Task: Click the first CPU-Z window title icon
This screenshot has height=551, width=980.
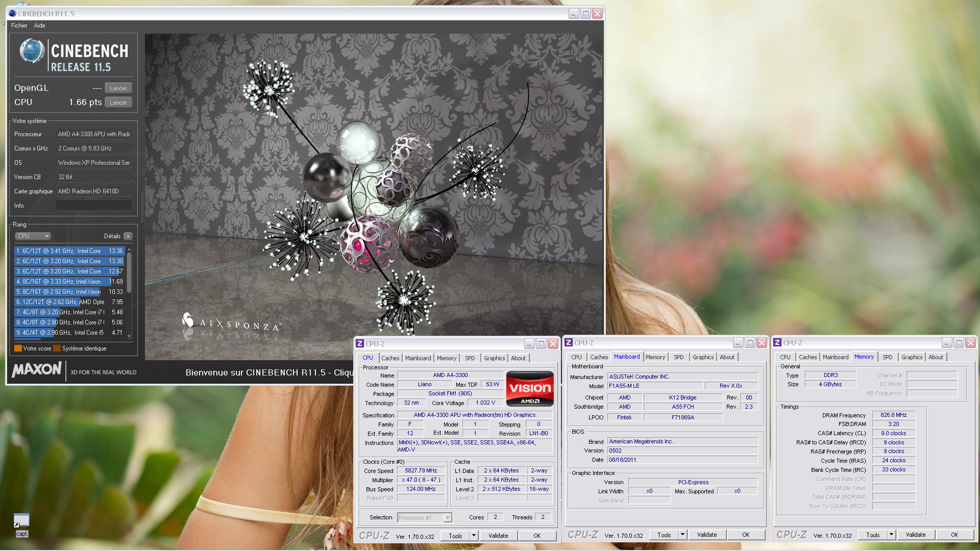Action: coord(360,344)
